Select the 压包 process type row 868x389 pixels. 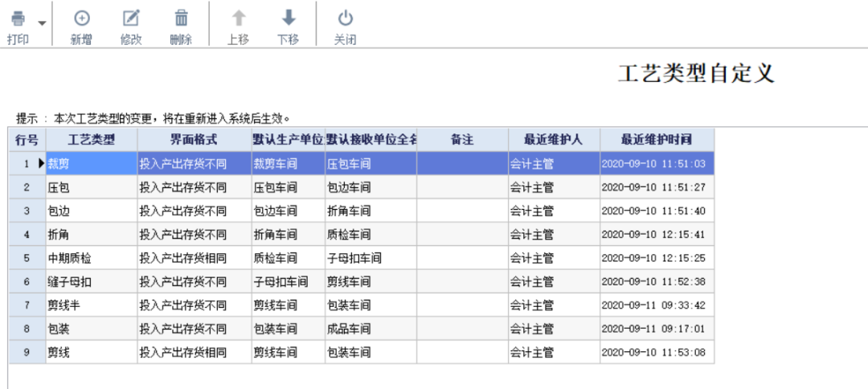click(91, 187)
